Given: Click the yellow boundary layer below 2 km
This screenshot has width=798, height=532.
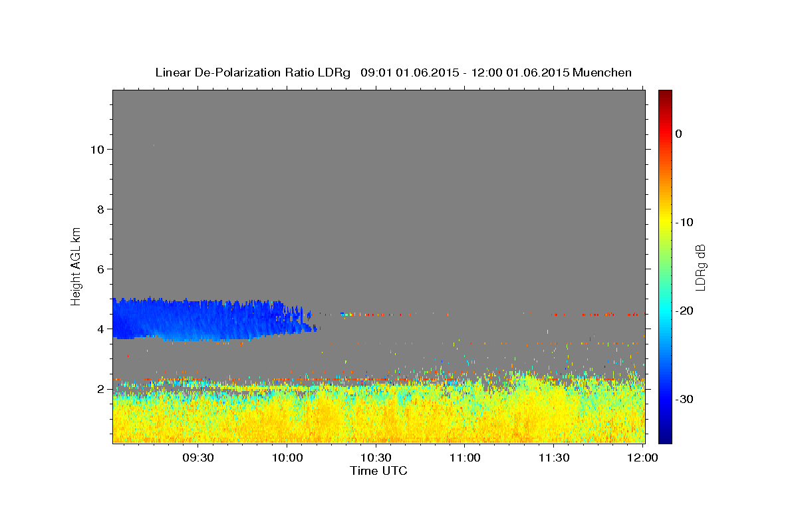Looking at the screenshot, I should [x=379, y=416].
